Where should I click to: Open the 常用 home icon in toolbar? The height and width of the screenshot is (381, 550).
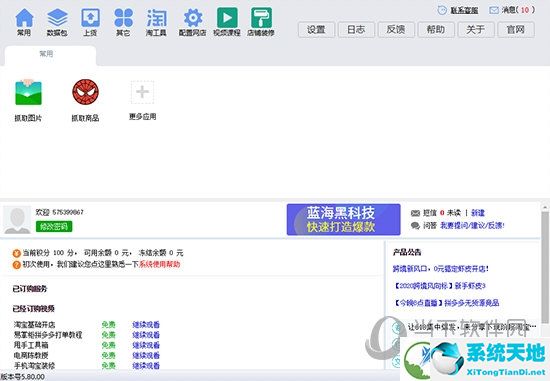(x=24, y=18)
